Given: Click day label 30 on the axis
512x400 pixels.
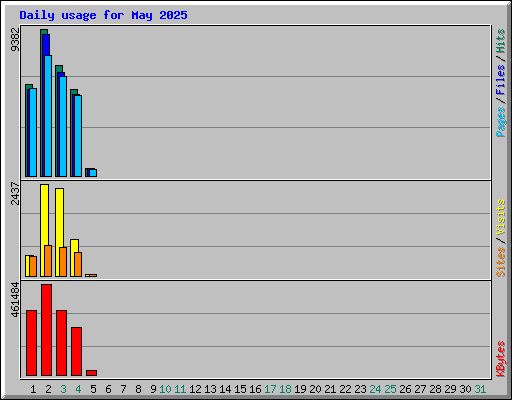Looking at the screenshot, I should tap(465, 389).
